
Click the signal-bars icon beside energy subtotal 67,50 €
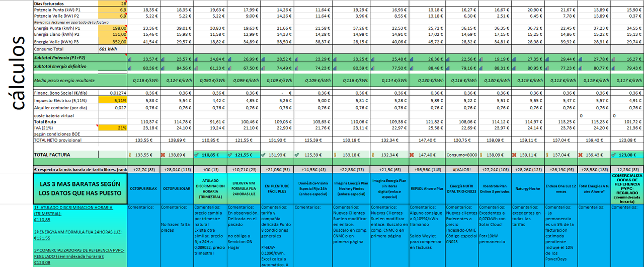click(230, 67)
